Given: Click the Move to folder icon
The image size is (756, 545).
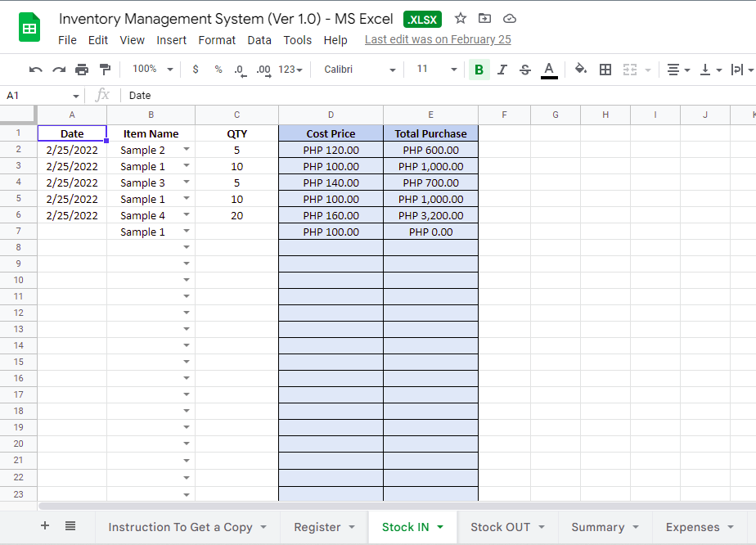Looking at the screenshot, I should 484,18.
